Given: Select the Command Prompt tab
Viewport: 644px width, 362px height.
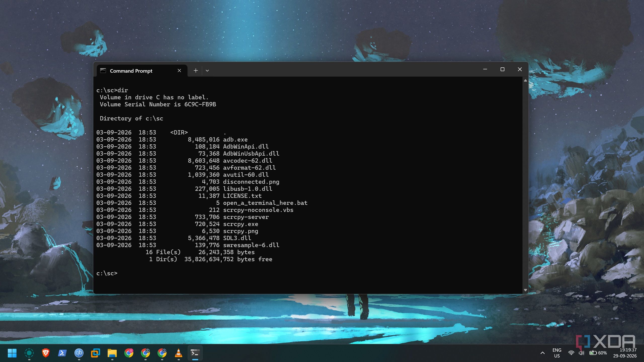Looking at the screenshot, I should pyautogui.click(x=142, y=71).
